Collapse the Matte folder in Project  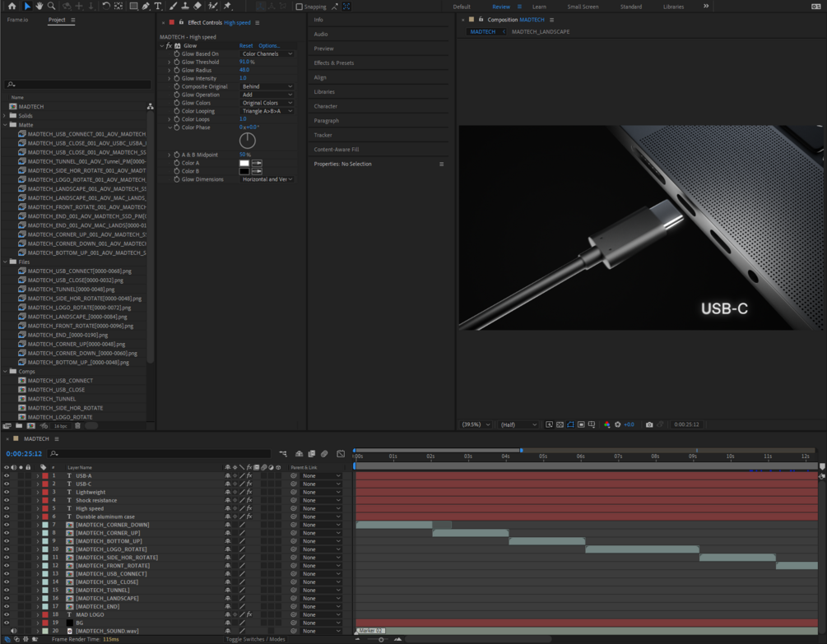[5, 125]
